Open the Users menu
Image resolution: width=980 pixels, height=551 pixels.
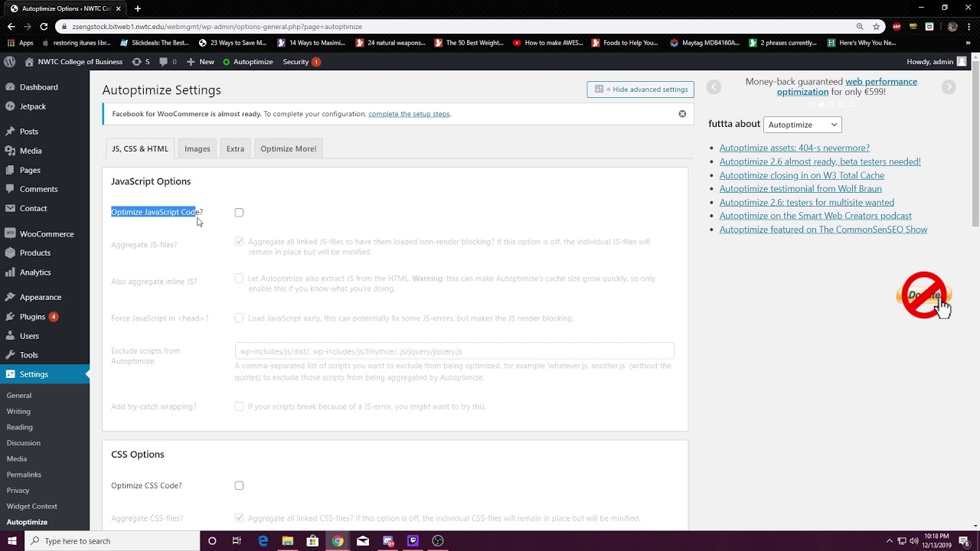coord(29,336)
